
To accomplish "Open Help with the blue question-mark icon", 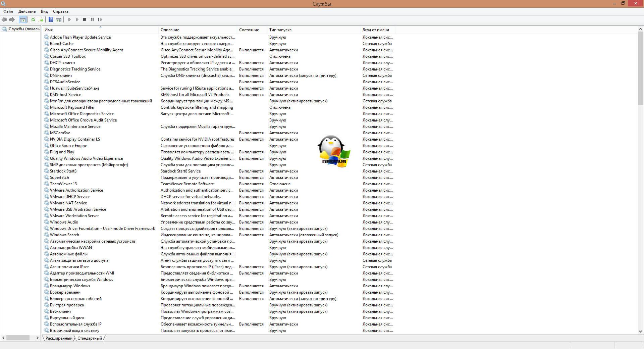I will click(51, 19).
